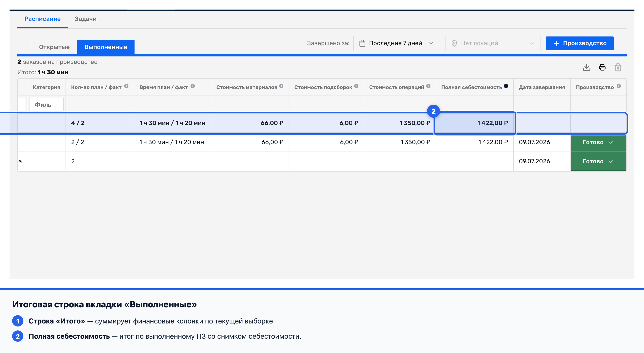Click the location pin icon
The image size is (644, 353).
click(x=454, y=43)
